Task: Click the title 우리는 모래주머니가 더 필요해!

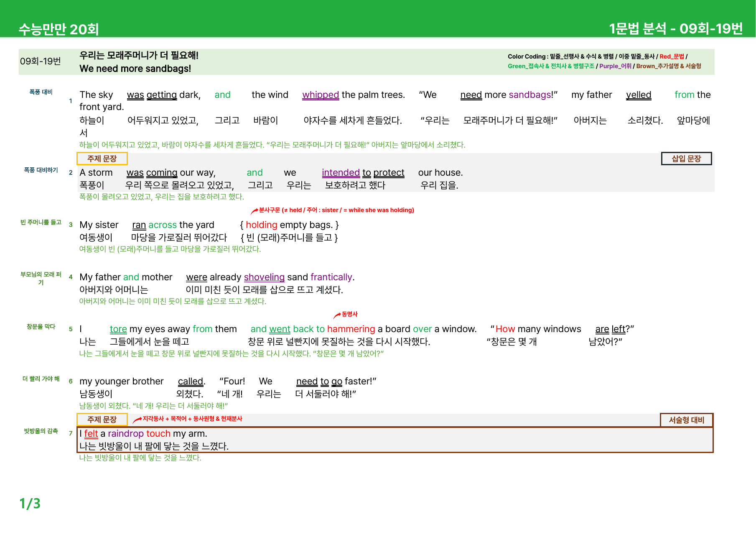Action: (139, 55)
